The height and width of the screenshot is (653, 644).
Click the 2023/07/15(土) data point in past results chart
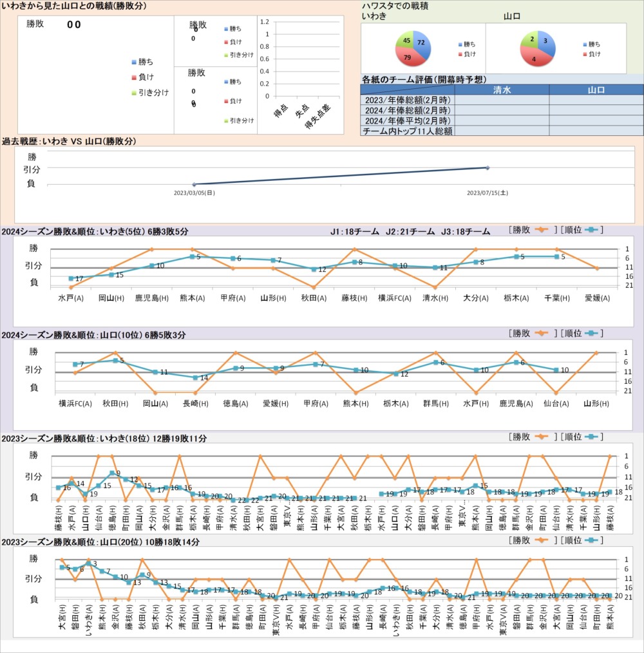click(x=488, y=168)
